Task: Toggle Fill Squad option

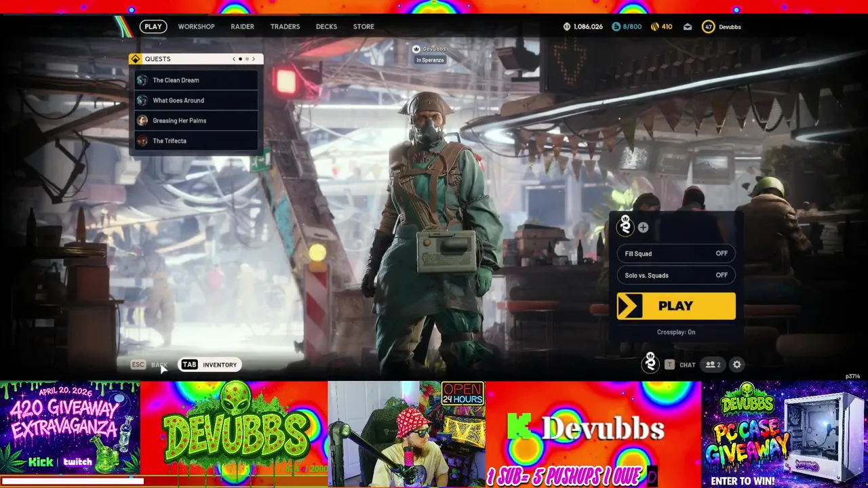Action: pos(676,253)
